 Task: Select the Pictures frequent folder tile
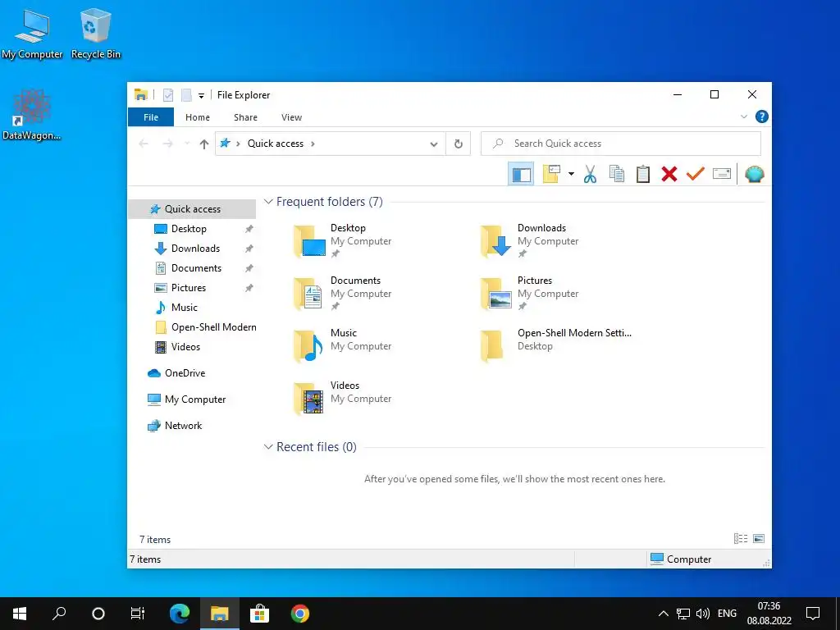click(x=530, y=293)
